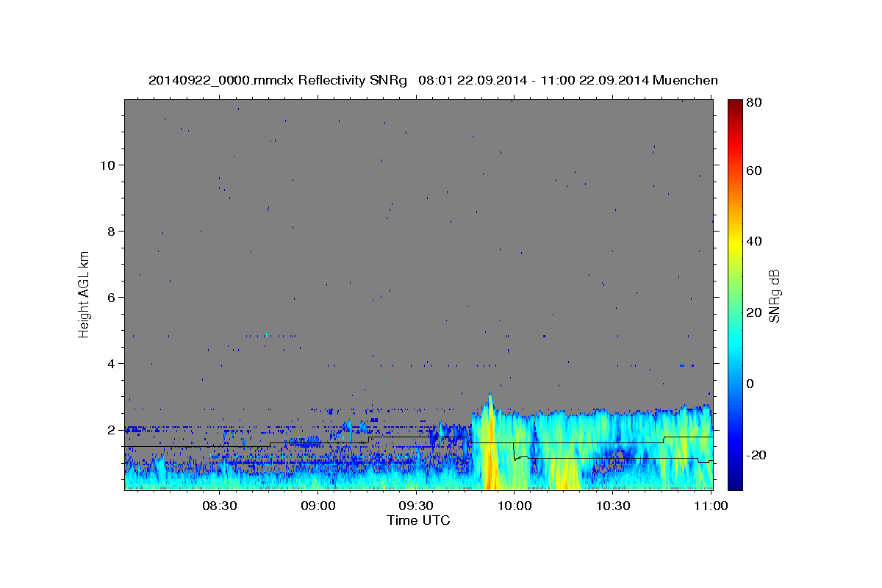Click the colorbar value 60
This screenshot has width=882, height=588.
(x=753, y=171)
